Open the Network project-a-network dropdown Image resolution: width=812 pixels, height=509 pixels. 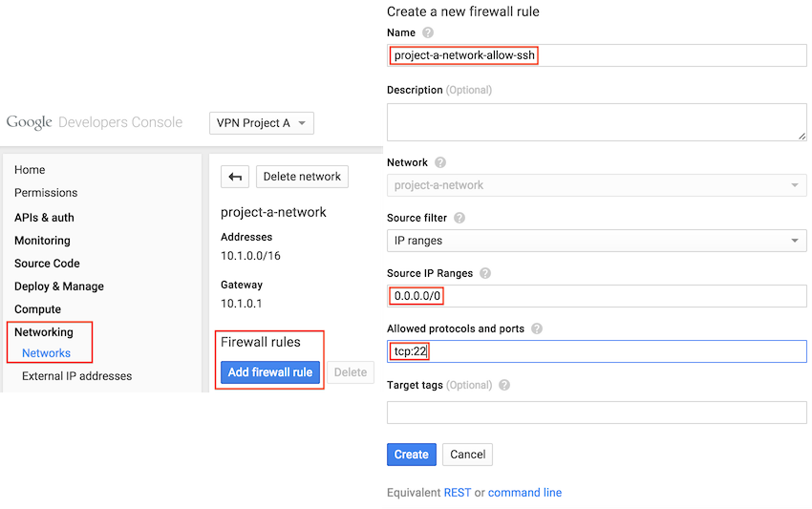tap(596, 185)
